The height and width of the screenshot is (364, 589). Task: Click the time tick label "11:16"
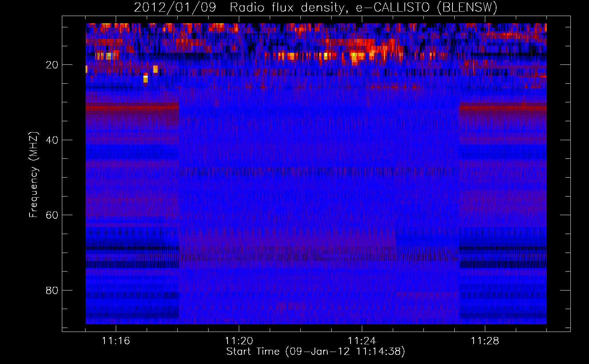116,341
